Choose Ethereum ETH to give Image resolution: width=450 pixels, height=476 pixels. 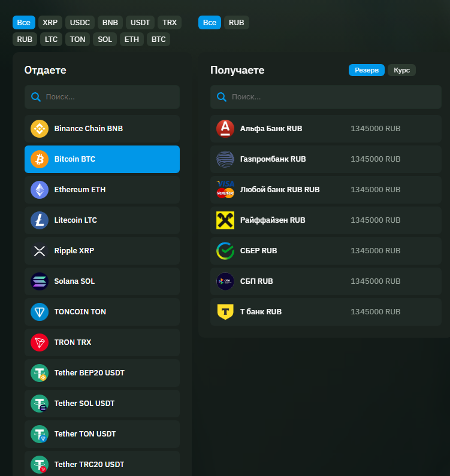tap(102, 190)
